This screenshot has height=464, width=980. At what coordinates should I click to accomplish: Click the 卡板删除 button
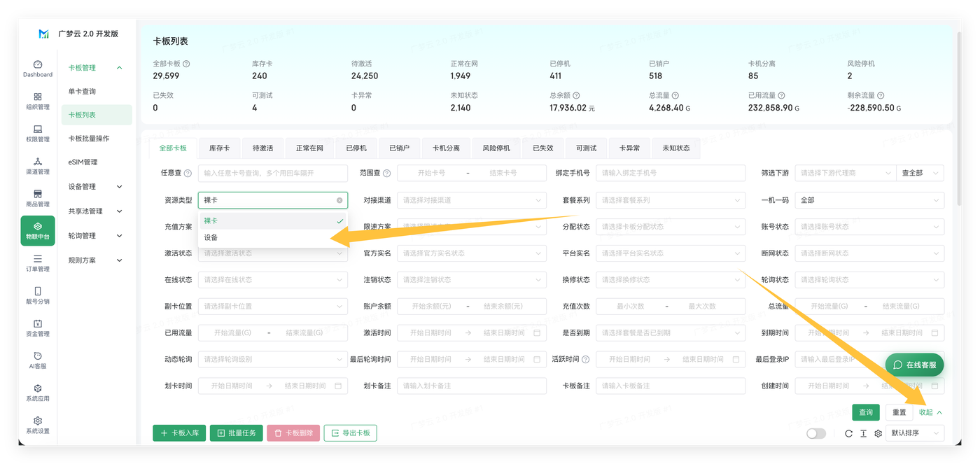[293, 433]
